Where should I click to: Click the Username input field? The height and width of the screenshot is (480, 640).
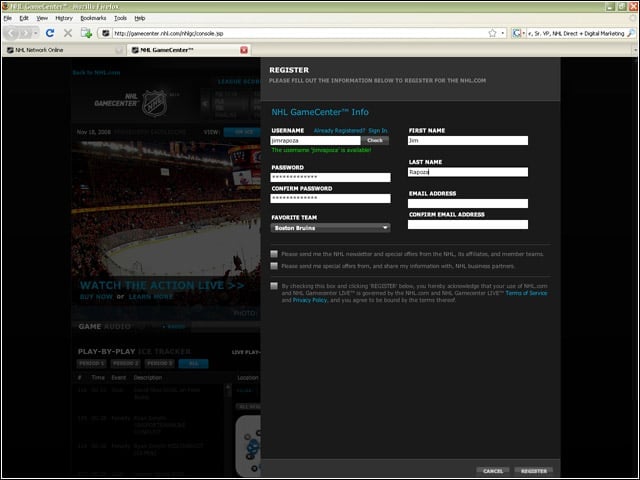tap(316, 140)
